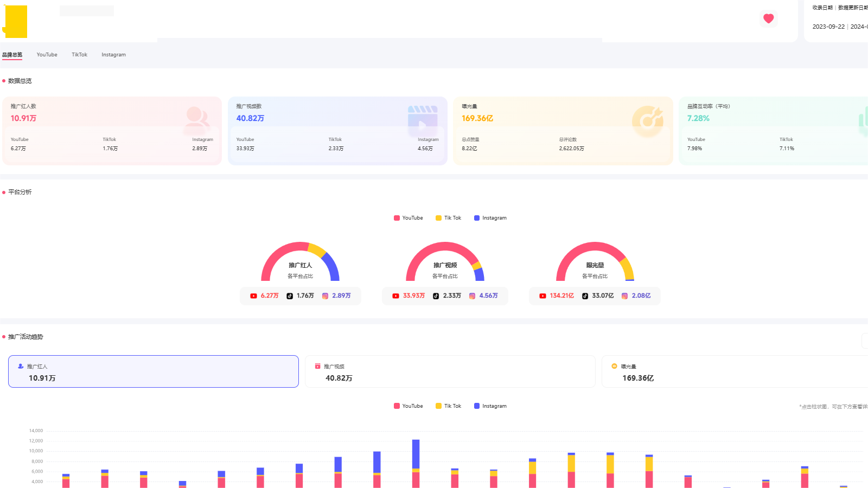Select the 推广红人 trend card

(154, 371)
